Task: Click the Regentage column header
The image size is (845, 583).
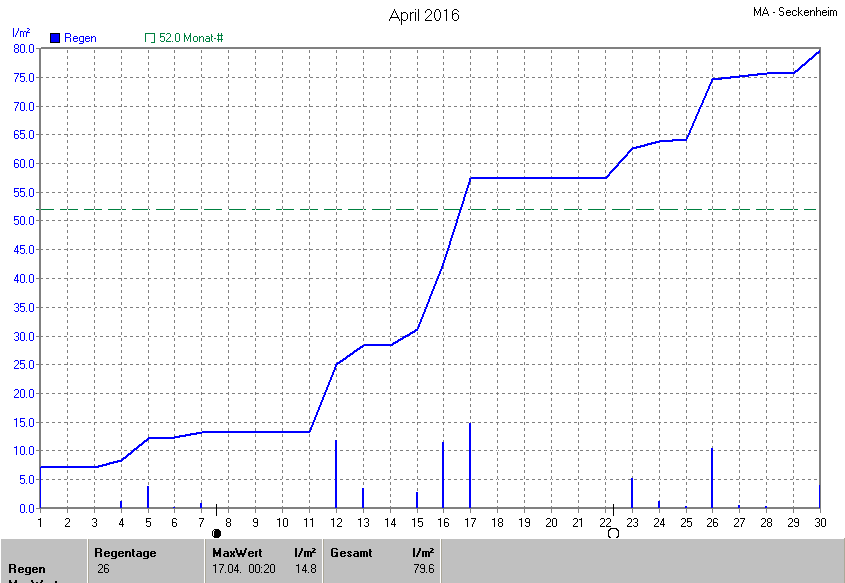Action: [x=124, y=552]
